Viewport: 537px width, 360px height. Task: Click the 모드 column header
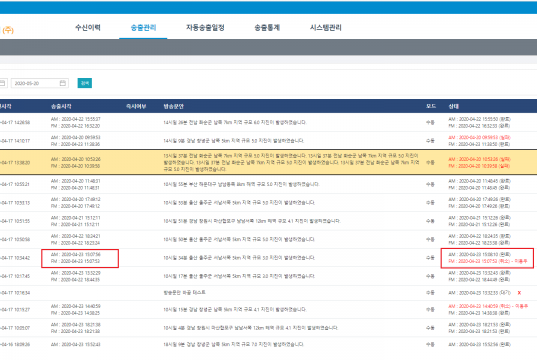coord(431,107)
